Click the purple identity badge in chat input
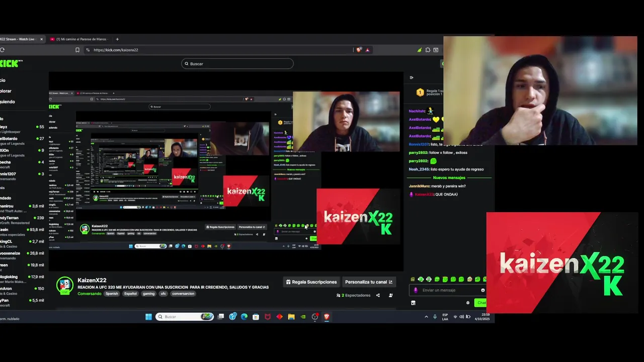This screenshot has width=644, height=362. [x=416, y=290]
